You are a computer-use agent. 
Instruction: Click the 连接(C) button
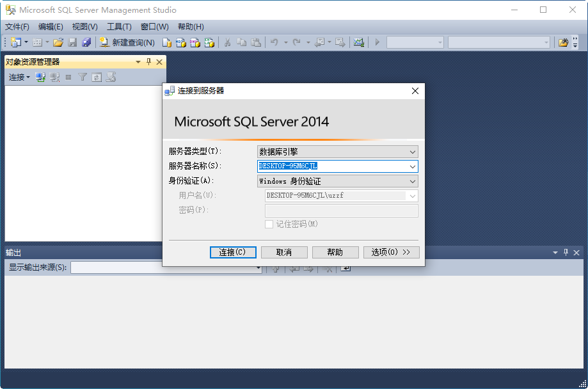coord(233,253)
